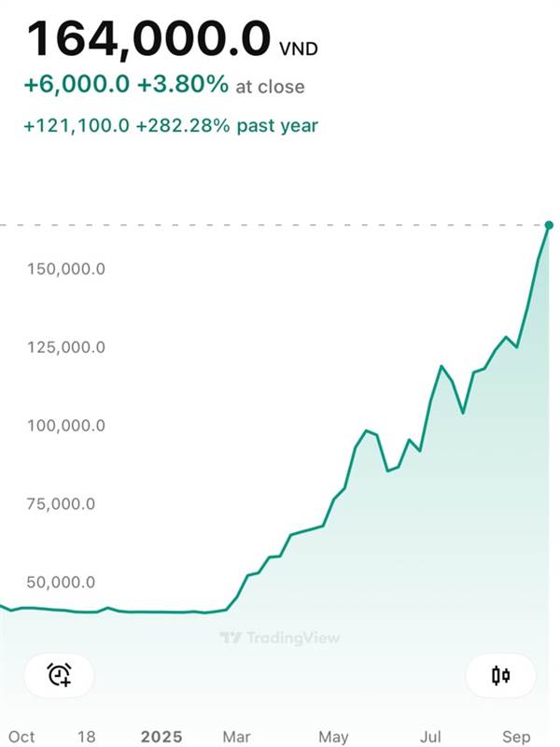
Task: Switch chart type with the candlestick icon
Action: [x=501, y=675]
